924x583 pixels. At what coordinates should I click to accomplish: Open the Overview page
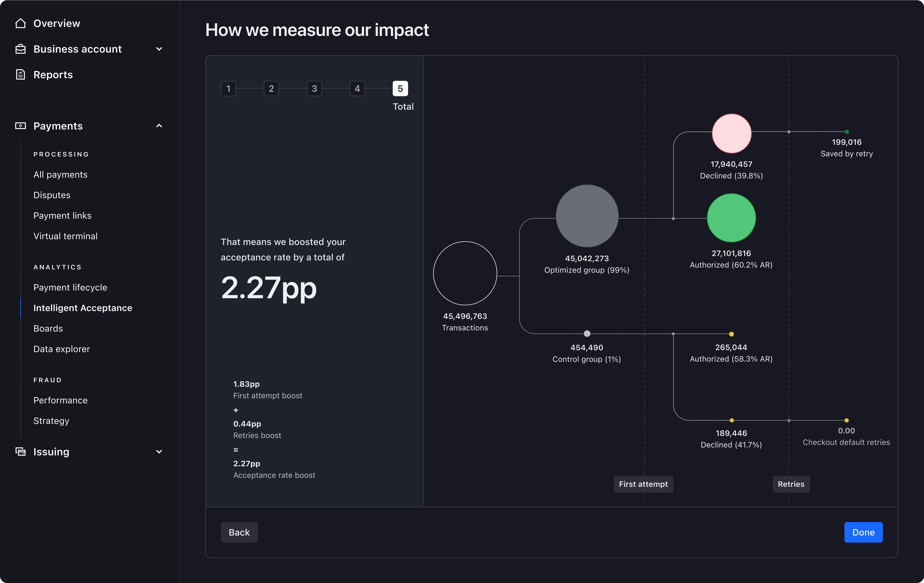(57, 23)
